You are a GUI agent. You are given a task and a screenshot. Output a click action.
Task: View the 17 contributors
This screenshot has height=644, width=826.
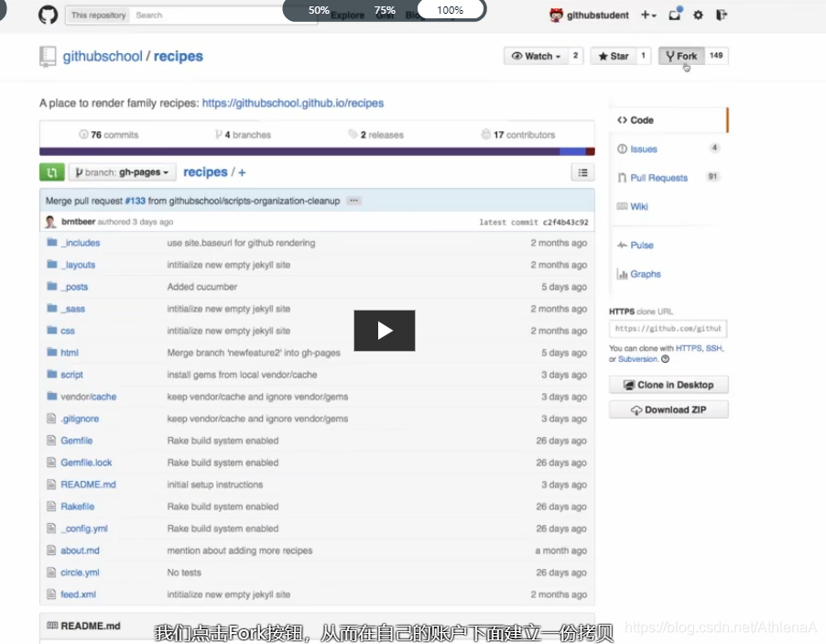click(517, 135)
